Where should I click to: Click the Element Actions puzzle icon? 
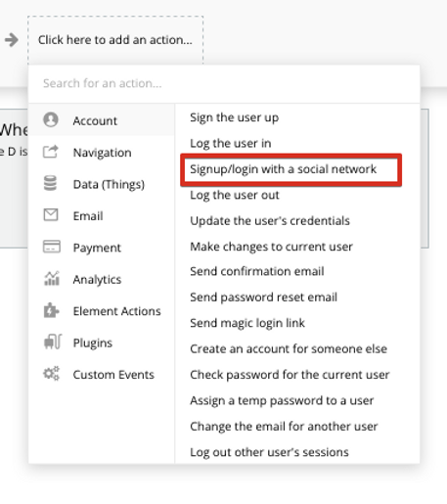click(x=51, y=310)
